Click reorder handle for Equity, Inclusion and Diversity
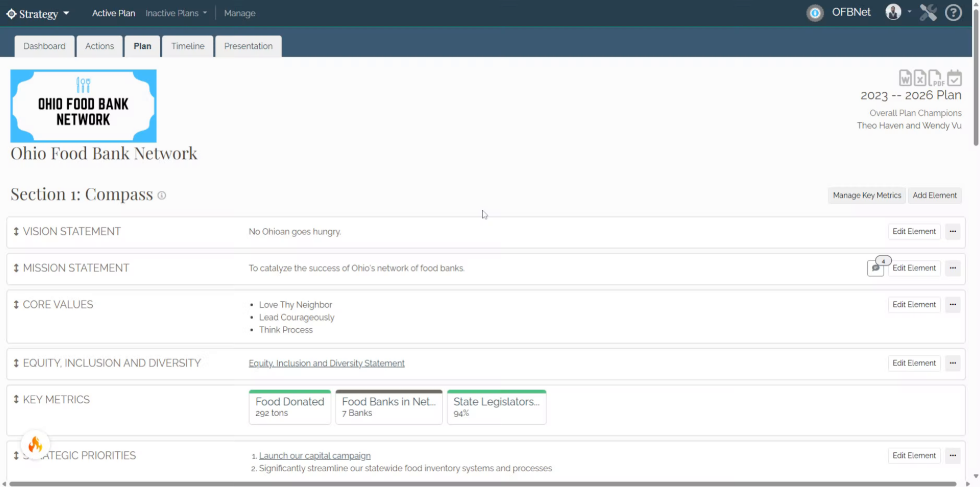The width and height of the screenshot is (980, 487). (16, 363)
